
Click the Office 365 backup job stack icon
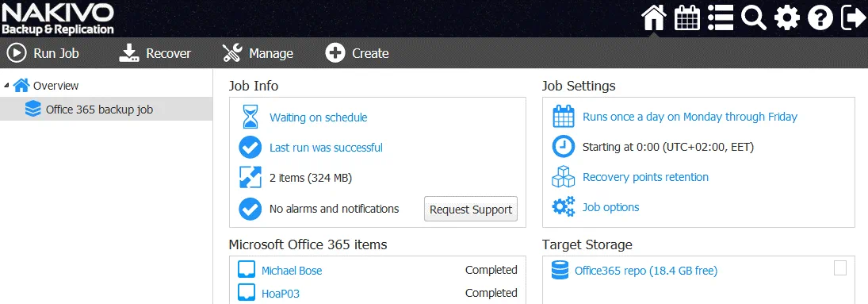click(33, 110)
